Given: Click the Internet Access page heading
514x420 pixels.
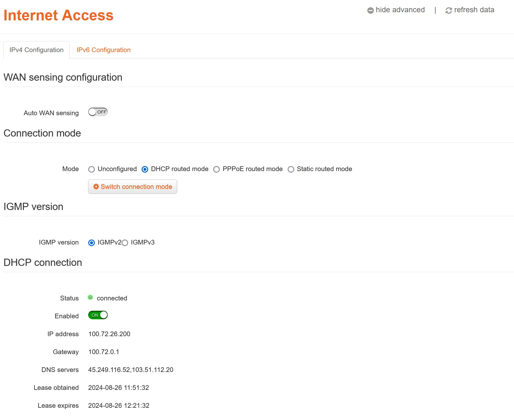Looking at the screenshot, I should (58, 15).
